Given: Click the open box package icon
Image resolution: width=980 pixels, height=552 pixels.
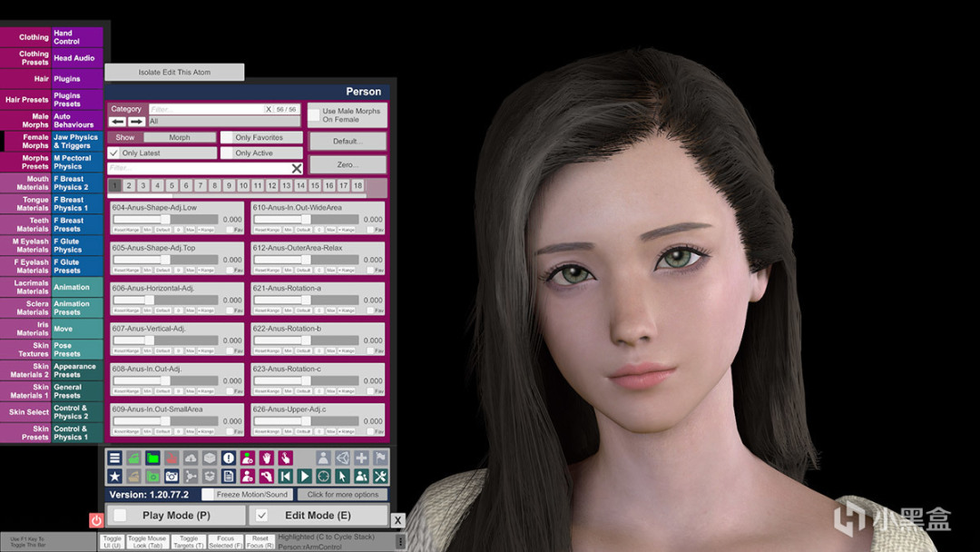Looking at the screenshot, I should [x=210, y=477].
